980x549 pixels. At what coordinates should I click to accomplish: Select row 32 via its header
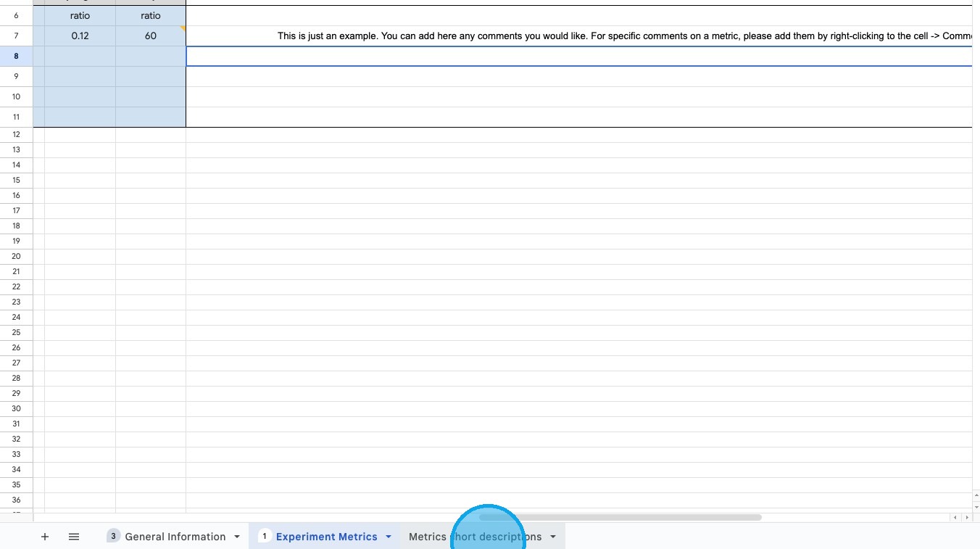coord(16,439)
